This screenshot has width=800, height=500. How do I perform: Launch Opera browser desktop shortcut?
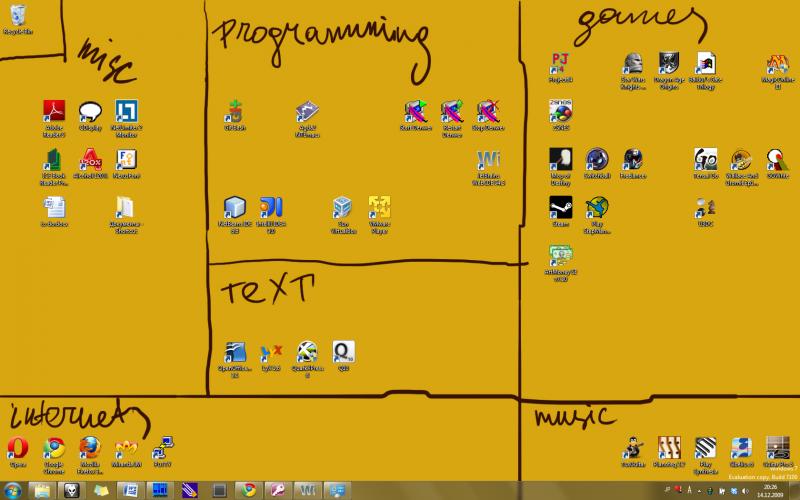coord(18,448)
